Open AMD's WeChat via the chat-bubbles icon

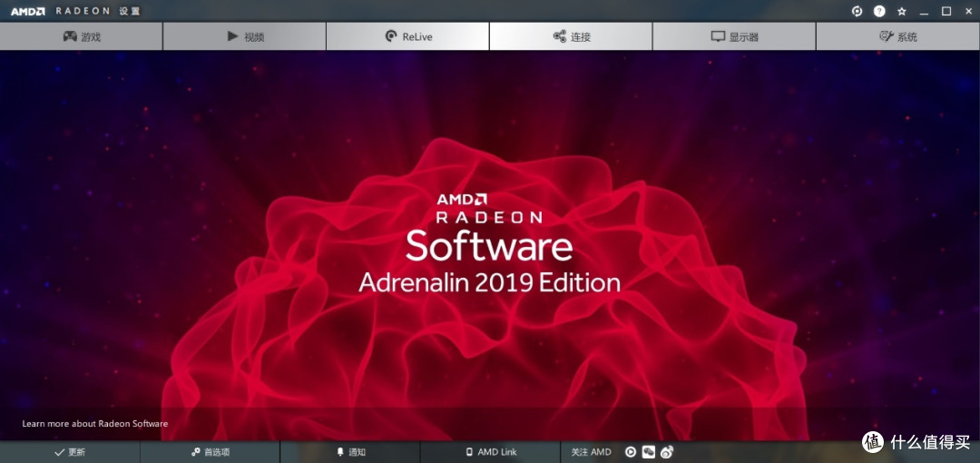click(649, 452)
